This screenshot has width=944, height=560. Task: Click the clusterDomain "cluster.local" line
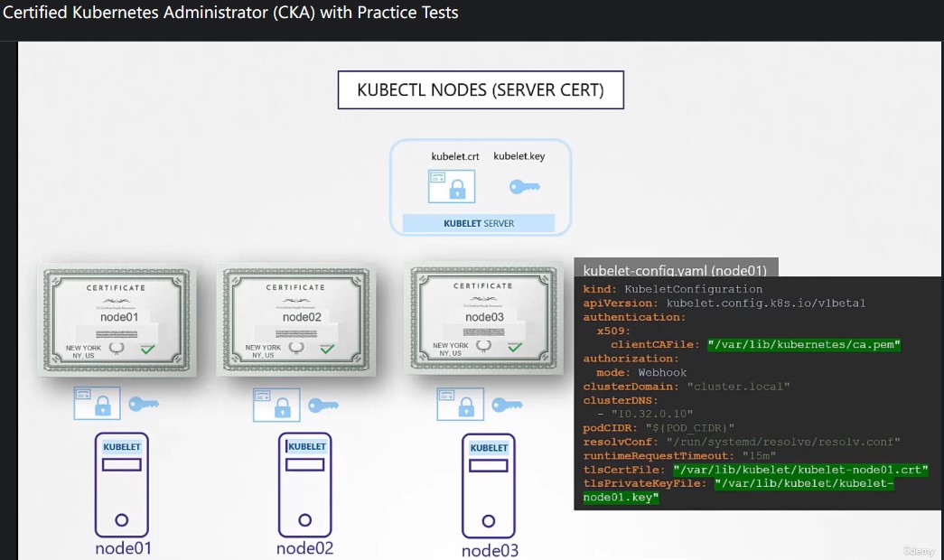(x=687, y=387)
